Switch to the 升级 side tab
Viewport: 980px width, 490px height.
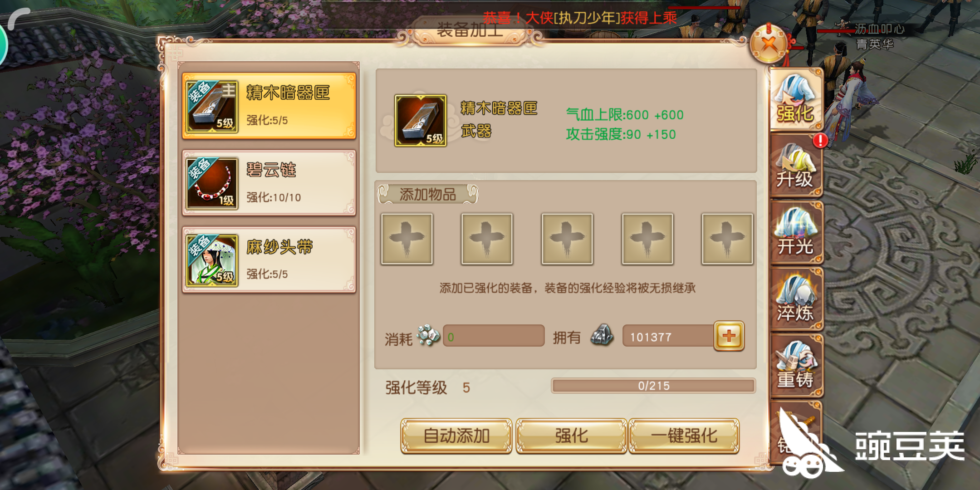coord(797,166)
